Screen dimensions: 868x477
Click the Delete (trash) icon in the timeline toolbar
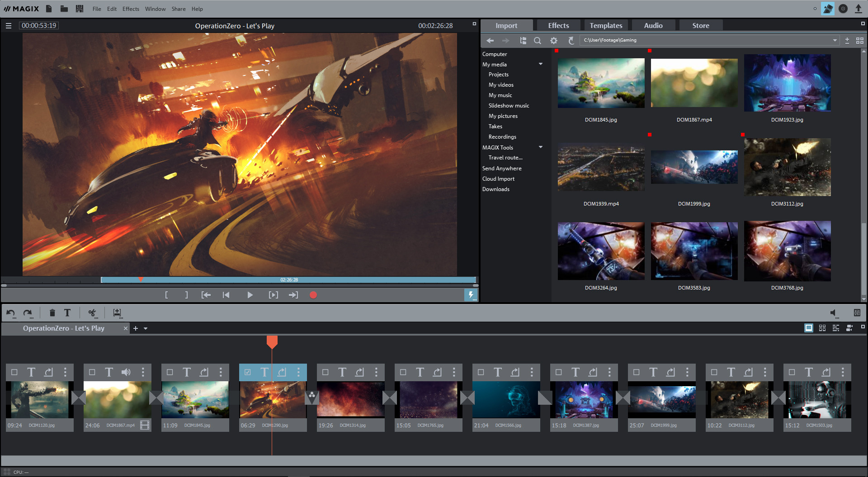[52, 313]
